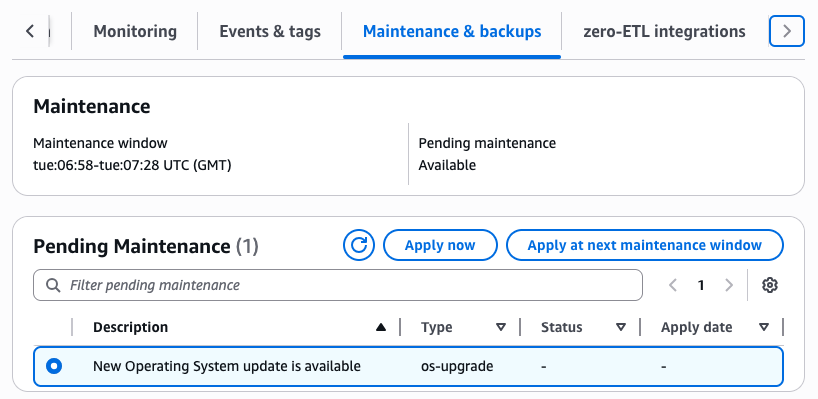Click the Pending maintenance 'Available' value

tap(447, 165)
